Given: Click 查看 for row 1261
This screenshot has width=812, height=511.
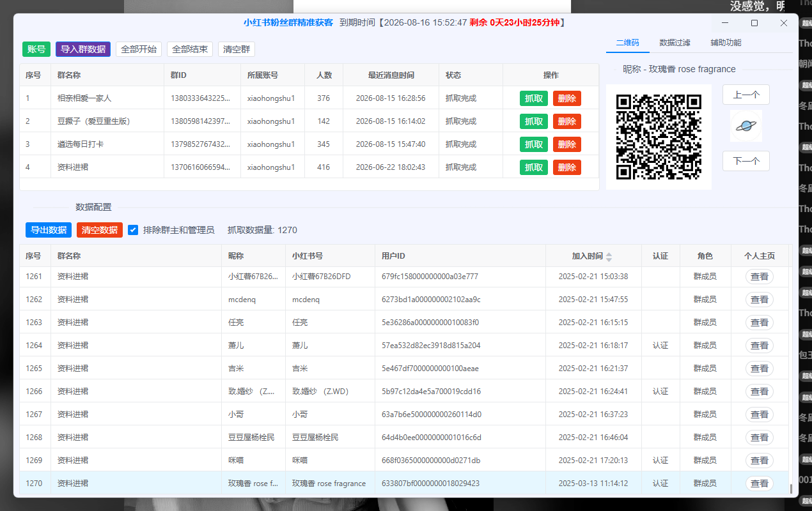Looking at the screenshot, I should pyautogui.click(x=760, y=277).
